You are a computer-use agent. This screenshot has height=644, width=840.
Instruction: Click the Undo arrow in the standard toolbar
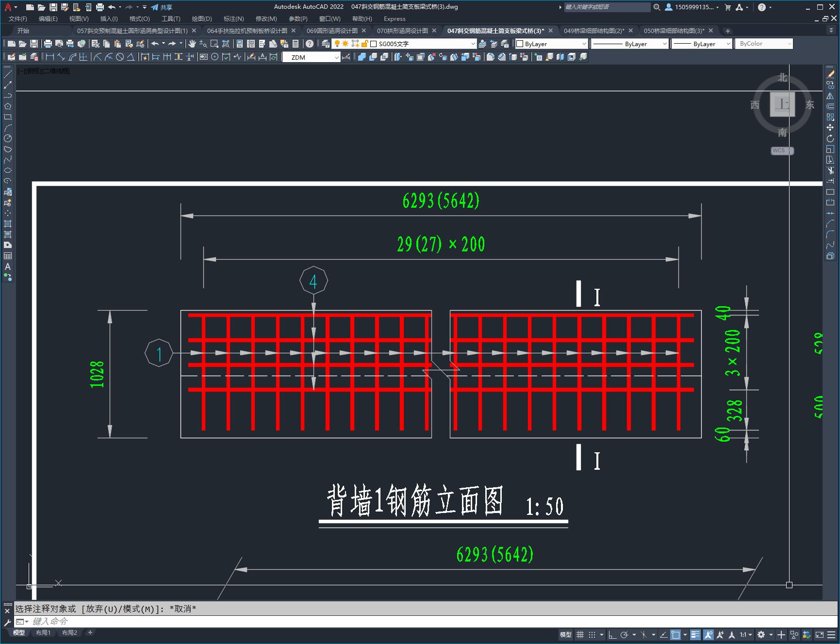155,44
